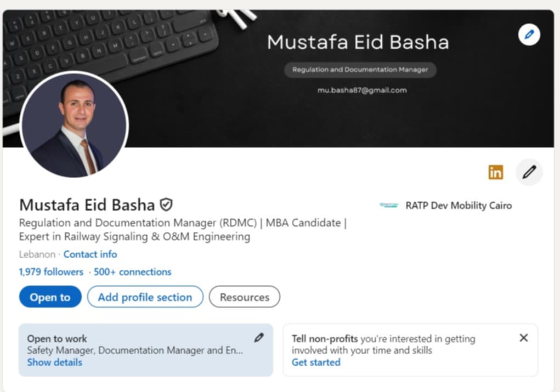
Task: Dismiss the non-profits suggestion card
Action: pos(523,338)
